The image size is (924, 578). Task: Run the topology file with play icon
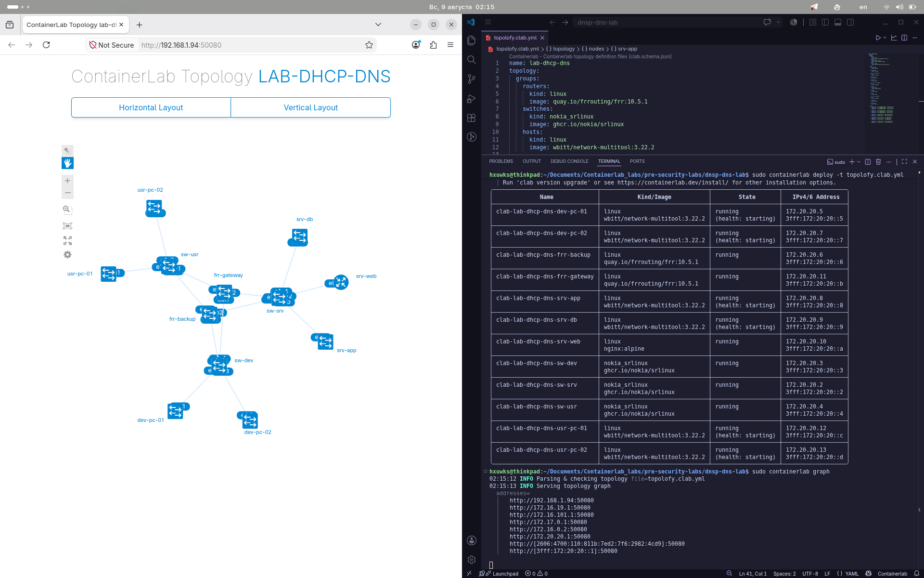(878, 38)
